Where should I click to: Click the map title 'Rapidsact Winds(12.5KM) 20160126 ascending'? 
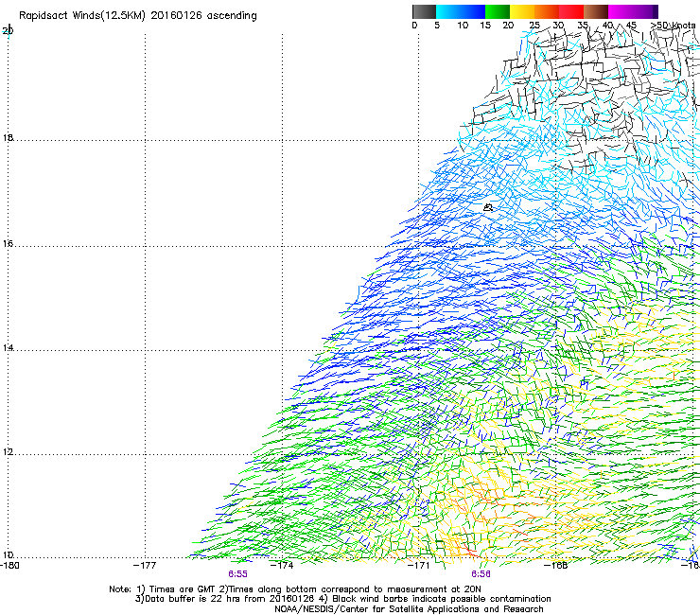coord(138,16)
